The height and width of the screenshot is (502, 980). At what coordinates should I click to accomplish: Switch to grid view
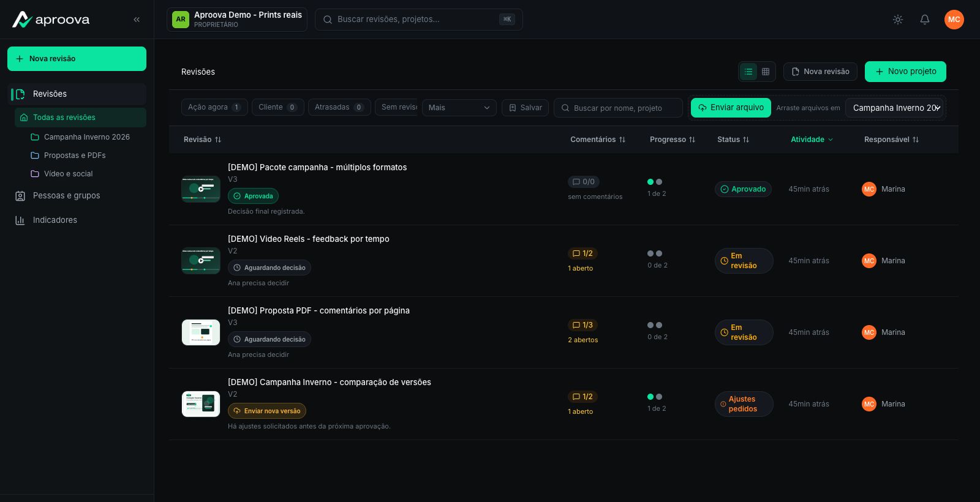pyautogui.click(x=766, y=72)
